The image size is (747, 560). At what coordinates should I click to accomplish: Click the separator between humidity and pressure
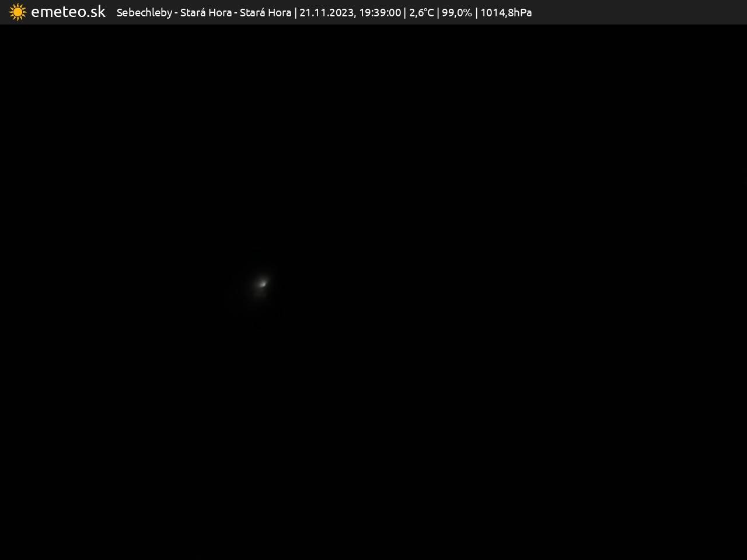(x=476, y=13)
